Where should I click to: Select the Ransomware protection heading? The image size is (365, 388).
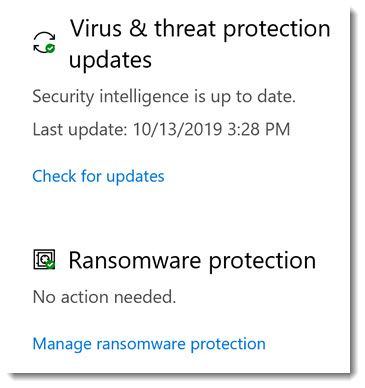click(x=192, y=260)
